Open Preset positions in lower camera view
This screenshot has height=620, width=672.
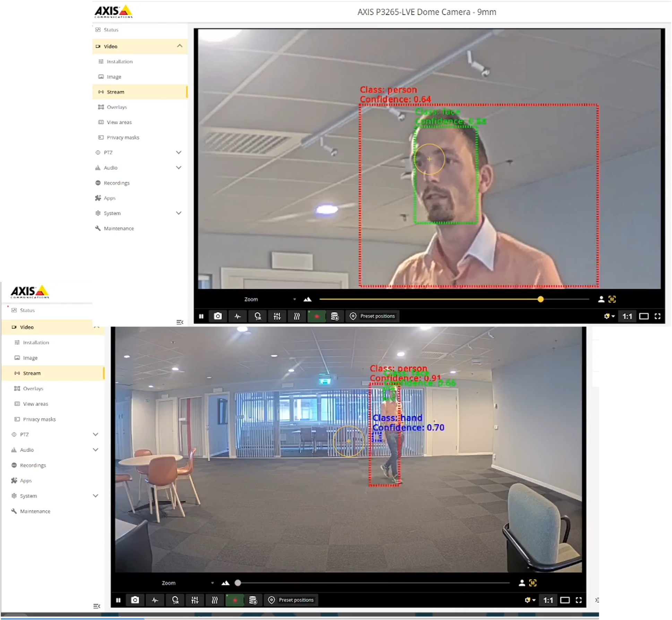tap(292, 601)
